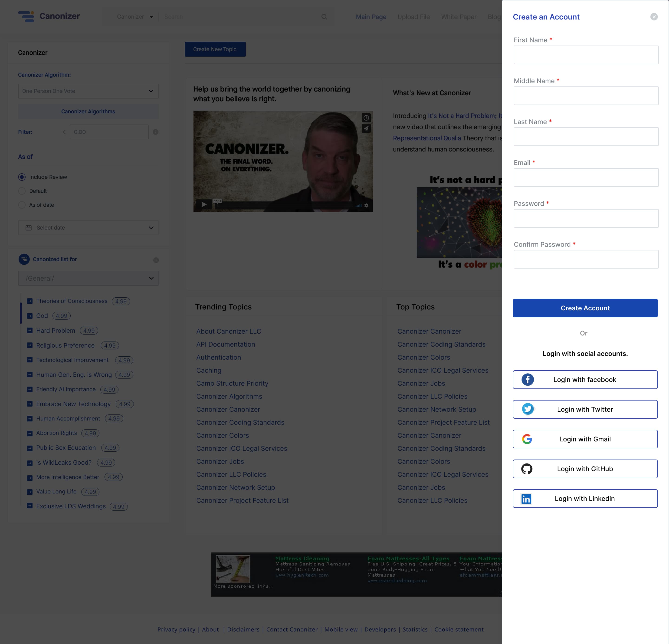669x644 pixels.
Task: Open Privacy policy footer link
Action: click(176, 629)
